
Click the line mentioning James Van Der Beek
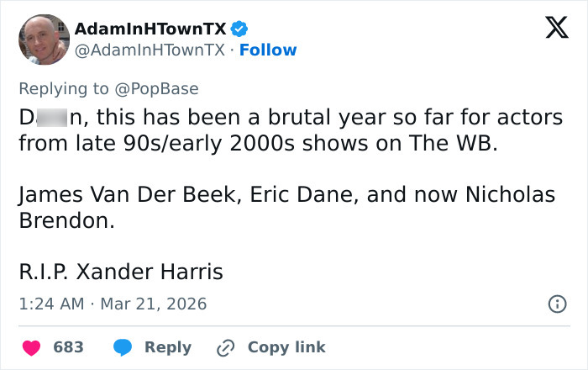pos(286,195)
